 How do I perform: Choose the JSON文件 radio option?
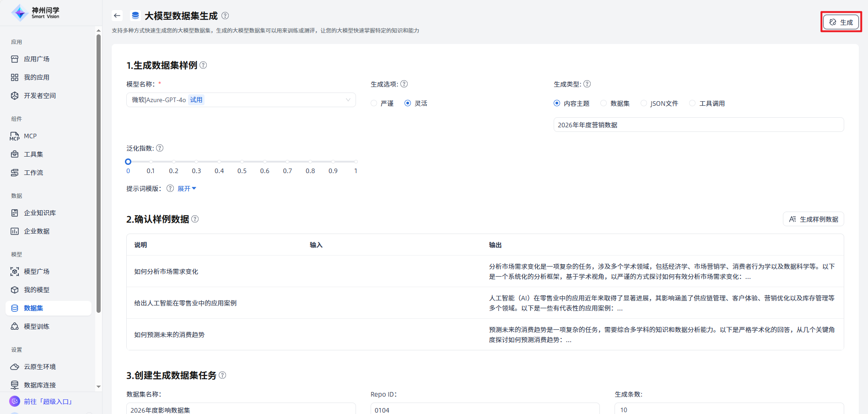click(644, 103)
